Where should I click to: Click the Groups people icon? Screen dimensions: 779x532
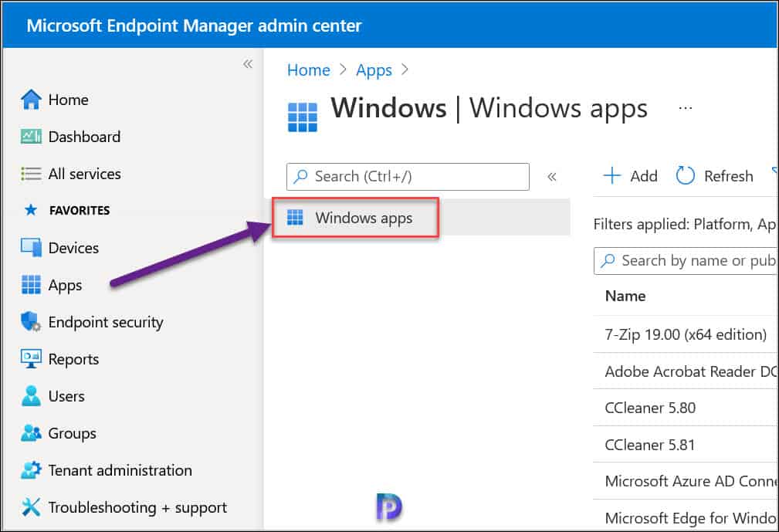point(31,433)
